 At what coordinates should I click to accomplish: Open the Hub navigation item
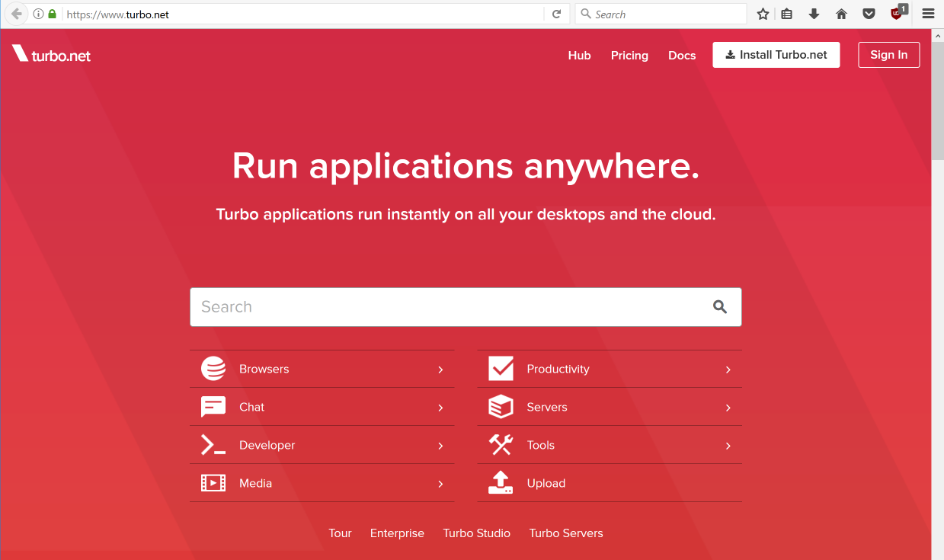[x=579, y=55]
